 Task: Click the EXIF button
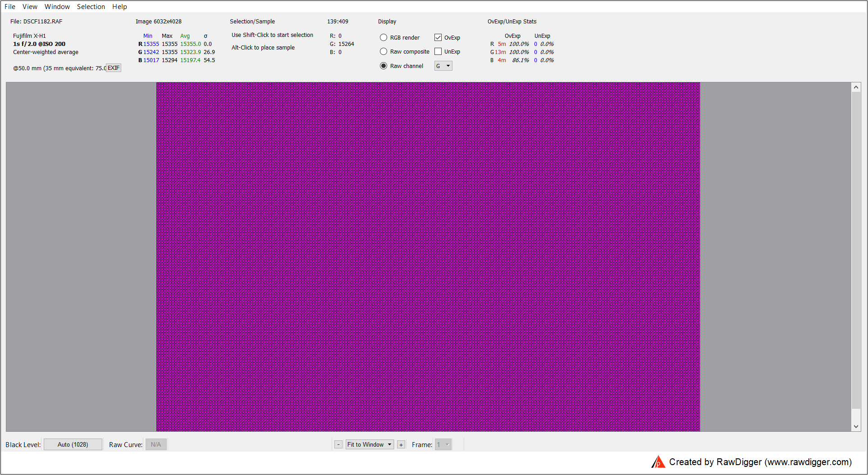point(114,68)
